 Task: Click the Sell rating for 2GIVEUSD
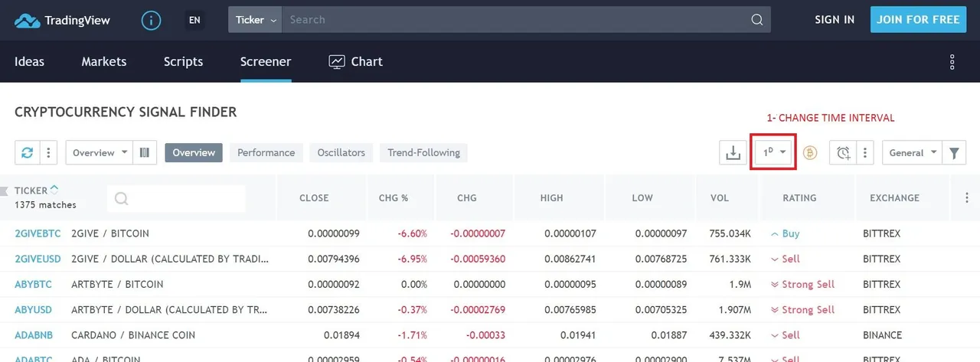786,259
